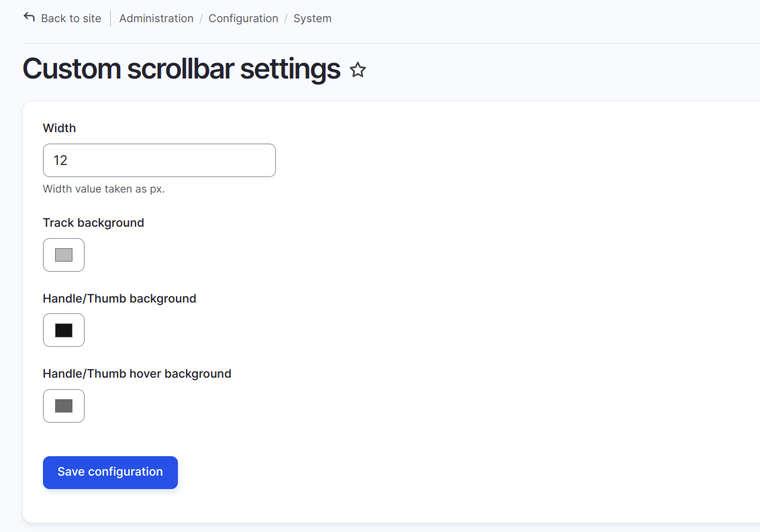The image size is (760, 532).
Task: Click the Track background label
Action: (x=93, y=223)
